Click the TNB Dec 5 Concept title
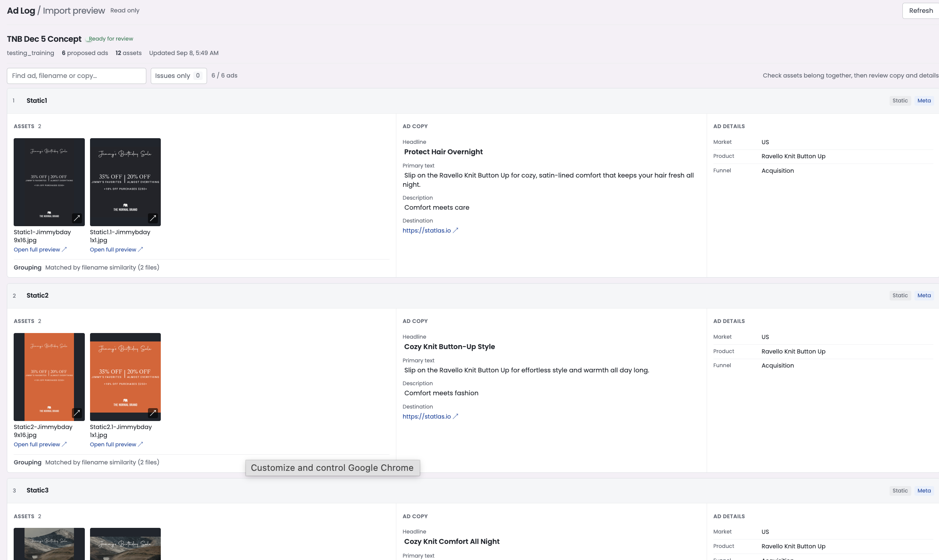 pos(44,39)
